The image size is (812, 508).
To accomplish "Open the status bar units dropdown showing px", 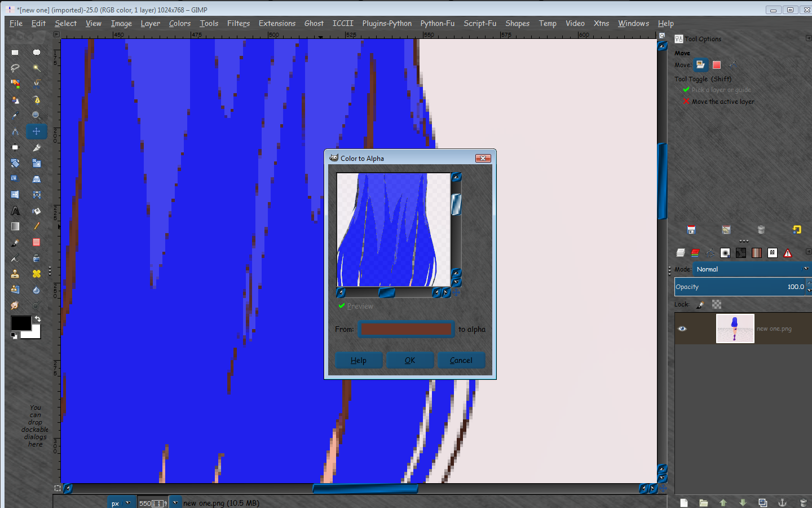I will pos(121,502).
